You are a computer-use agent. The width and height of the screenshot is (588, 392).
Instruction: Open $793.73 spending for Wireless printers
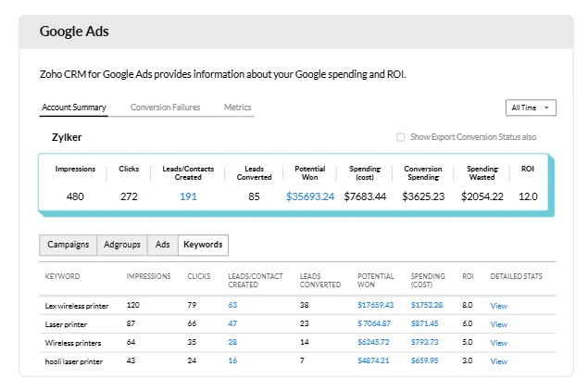(427, 342)
